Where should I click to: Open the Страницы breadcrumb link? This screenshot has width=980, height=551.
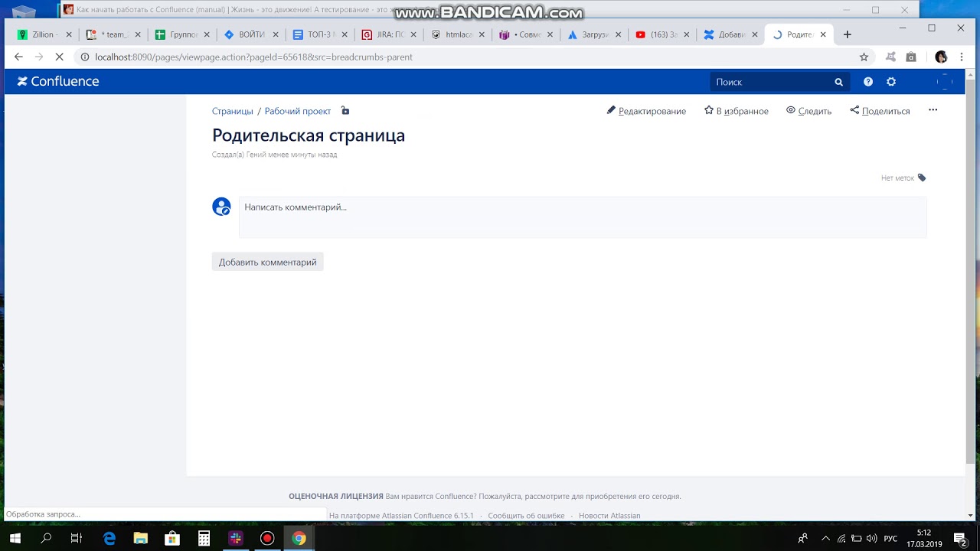232,111
